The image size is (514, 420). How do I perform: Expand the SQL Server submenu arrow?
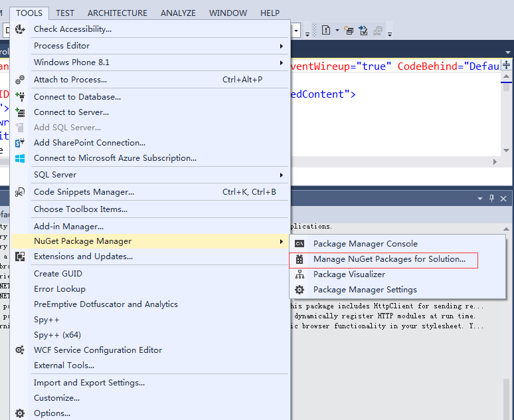[282, 175]
